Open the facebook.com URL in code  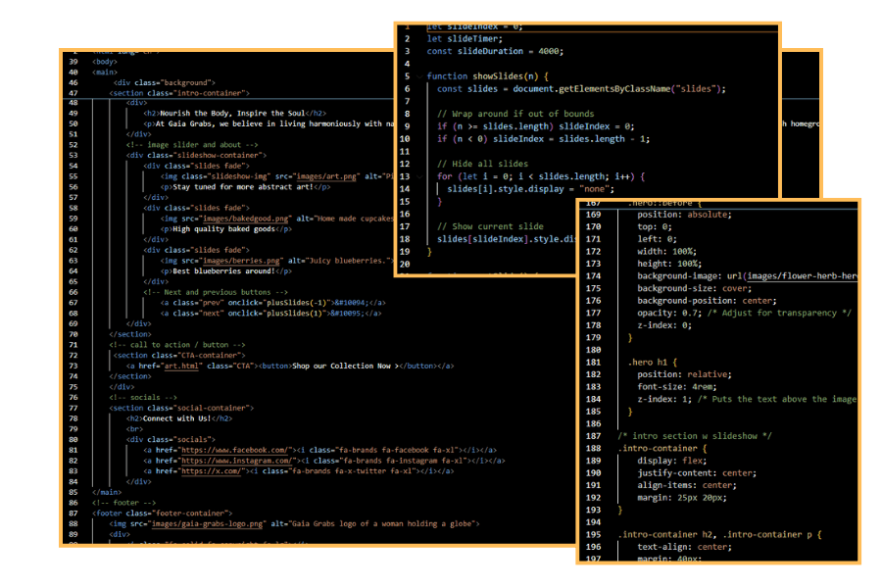click(235, 450)
